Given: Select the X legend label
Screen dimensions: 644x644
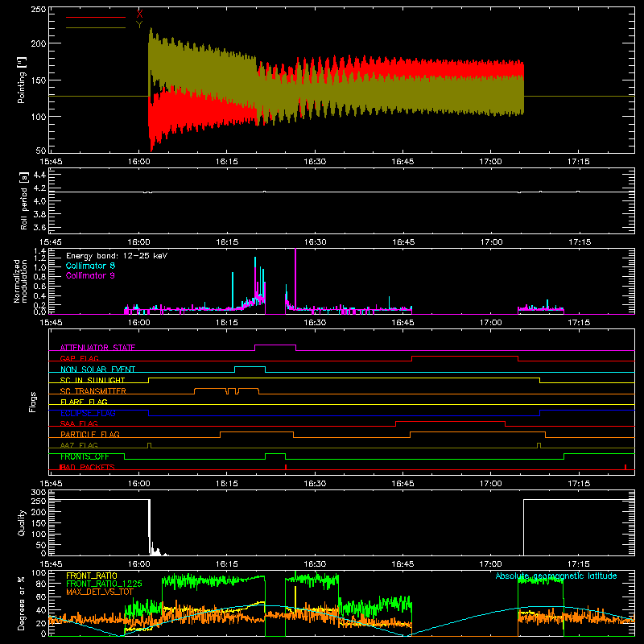Looking at the screenshot, I should tap(139, 14).
